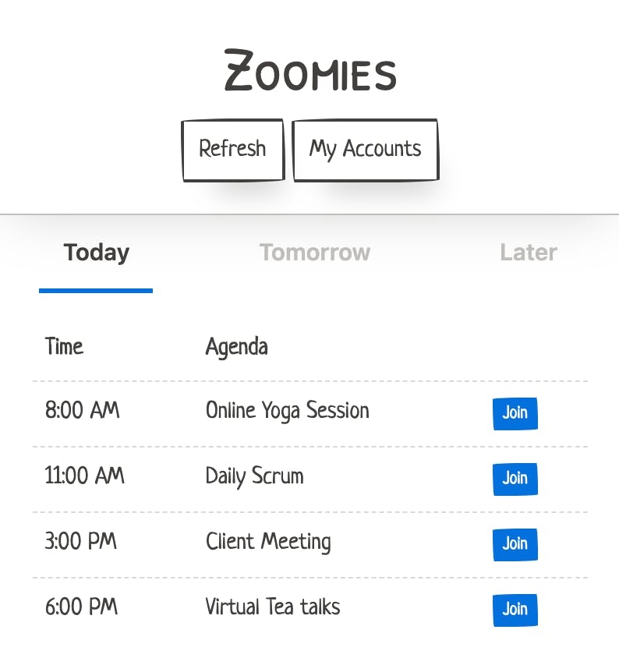619x672 pixels.
Task: Click the Client Meeting agenda text
Action: [x=268, y=542]
